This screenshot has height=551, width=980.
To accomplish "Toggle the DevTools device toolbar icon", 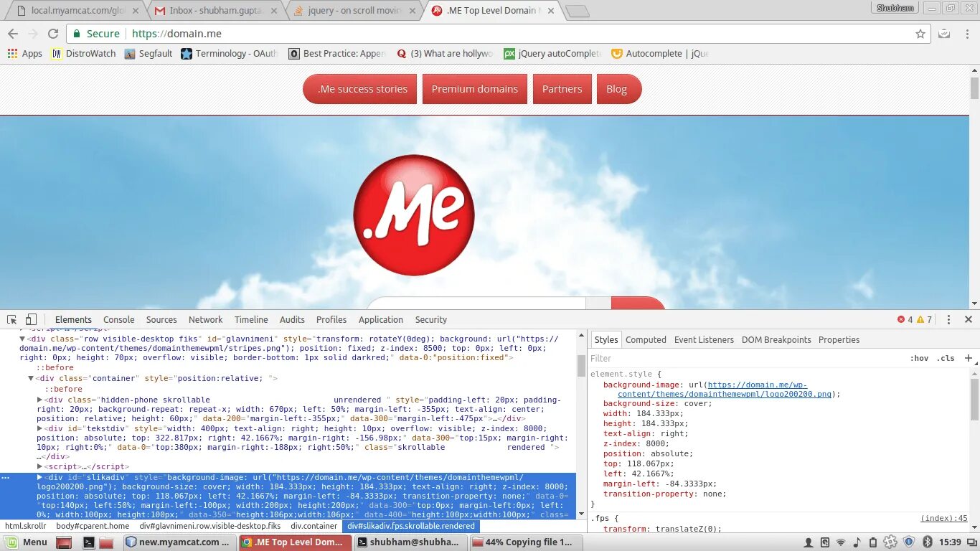I will [x=31, y=320].
